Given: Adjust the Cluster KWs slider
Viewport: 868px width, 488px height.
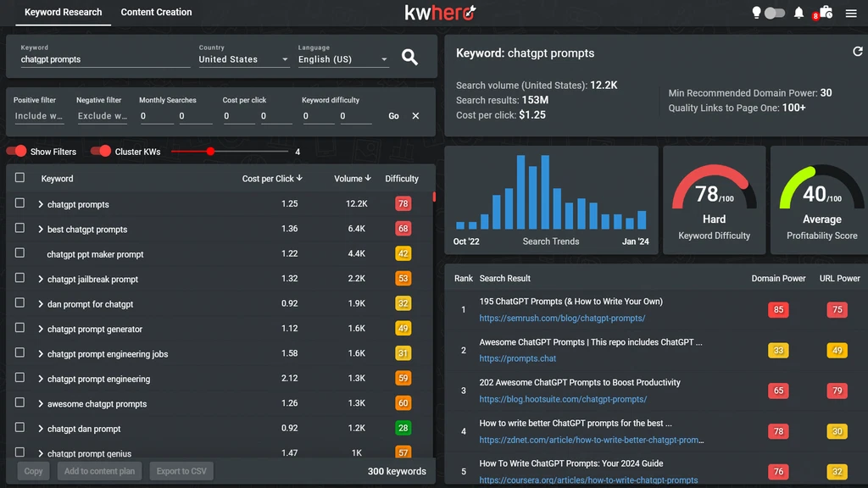Looking at the screenshot, I should click(x=211, y=152).
